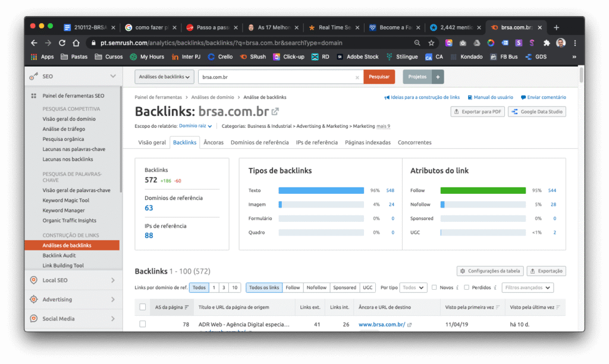
Task: Enable the Perdidos checkbox filter
Action: [466, 287]
